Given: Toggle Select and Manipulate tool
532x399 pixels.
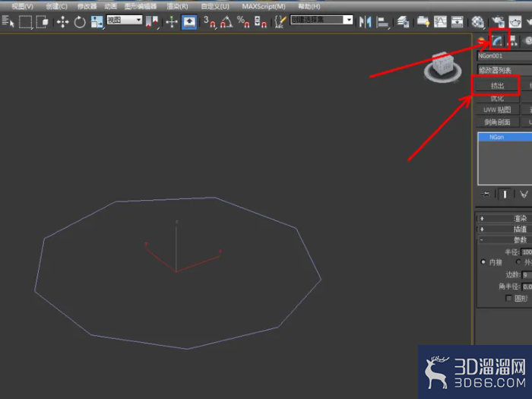Looking at the screenshot, I should click(172, 22).
